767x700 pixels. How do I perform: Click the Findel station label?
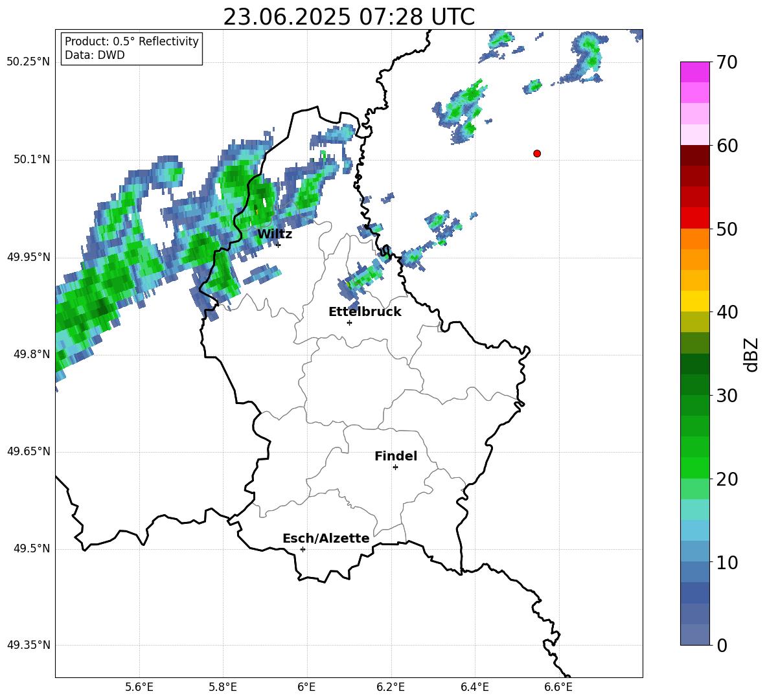tap(396, 456)
